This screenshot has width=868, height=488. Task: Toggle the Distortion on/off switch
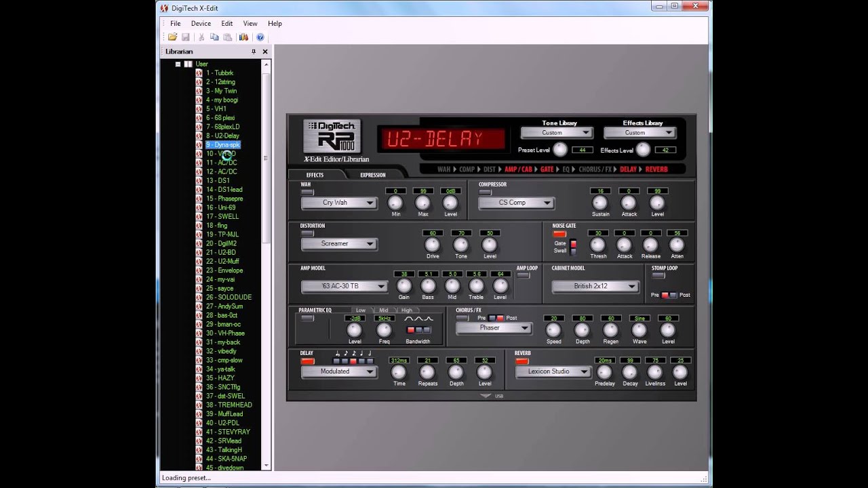307,234
